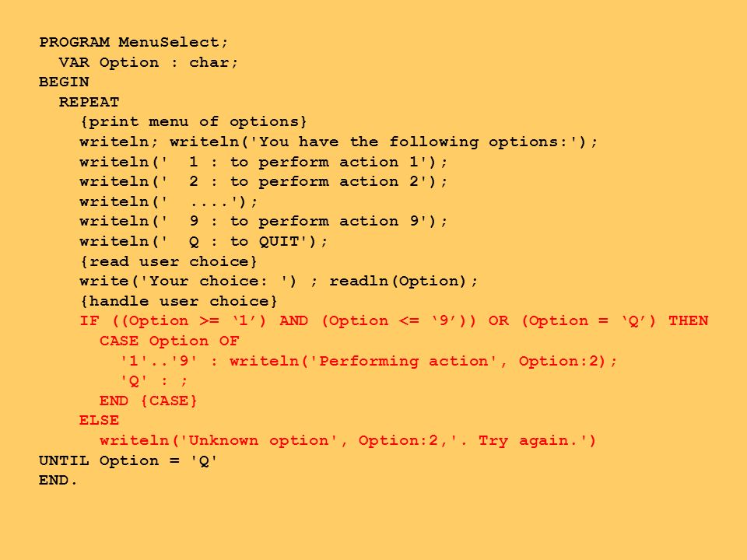Click the CASE Option OF line
747x560 pixels.
click(169, 341)
